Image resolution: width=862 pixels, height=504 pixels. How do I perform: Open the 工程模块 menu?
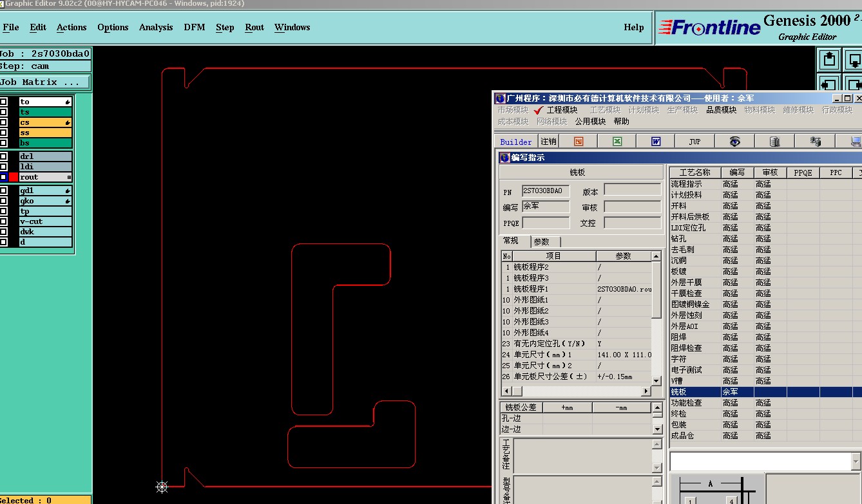[562, 110]
